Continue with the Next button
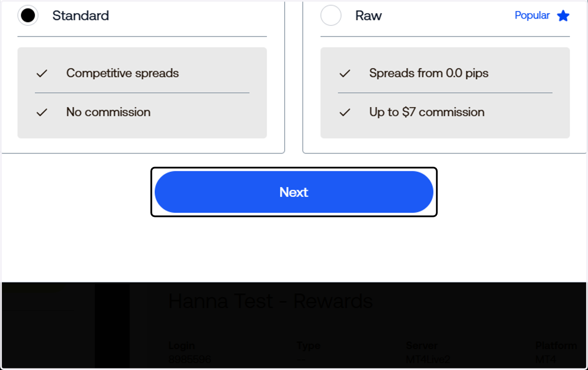Screen dimensions: 588x370 click(x=294, y=192)
